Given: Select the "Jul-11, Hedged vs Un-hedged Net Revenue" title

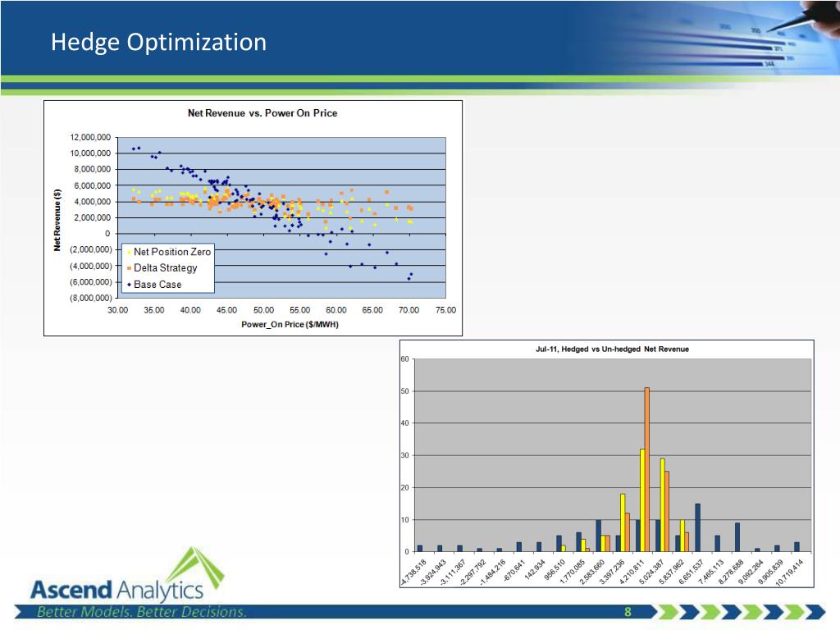Looking at the screenshot, I should [x=612, y=349].
